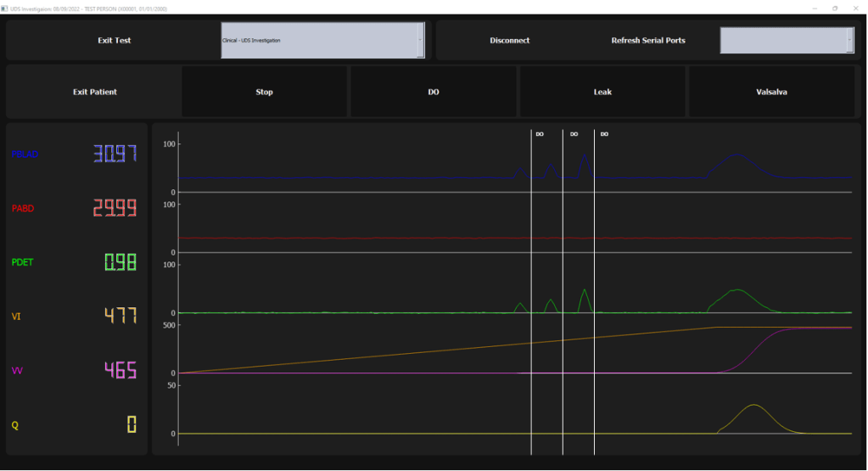Mark a DO event using the DO button
The height and width of the screenshot is (471, 868).
(x=434, y=92)
